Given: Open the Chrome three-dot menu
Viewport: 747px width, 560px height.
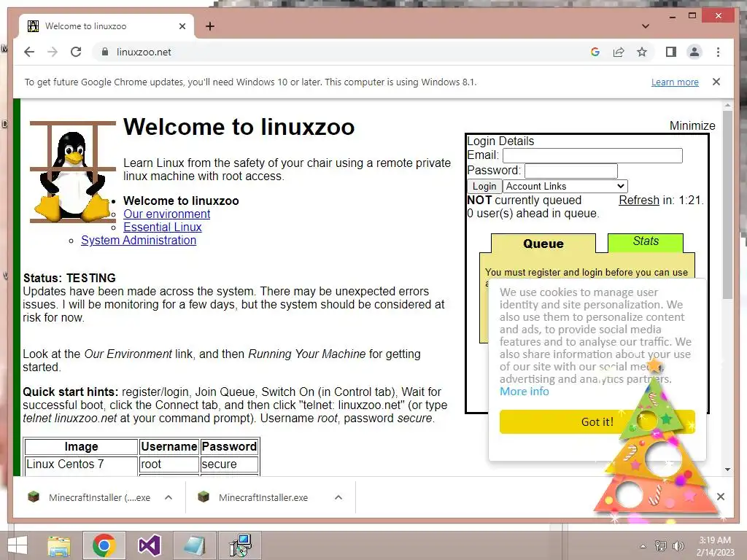Looking at the screenshot, I should [718, 52].
